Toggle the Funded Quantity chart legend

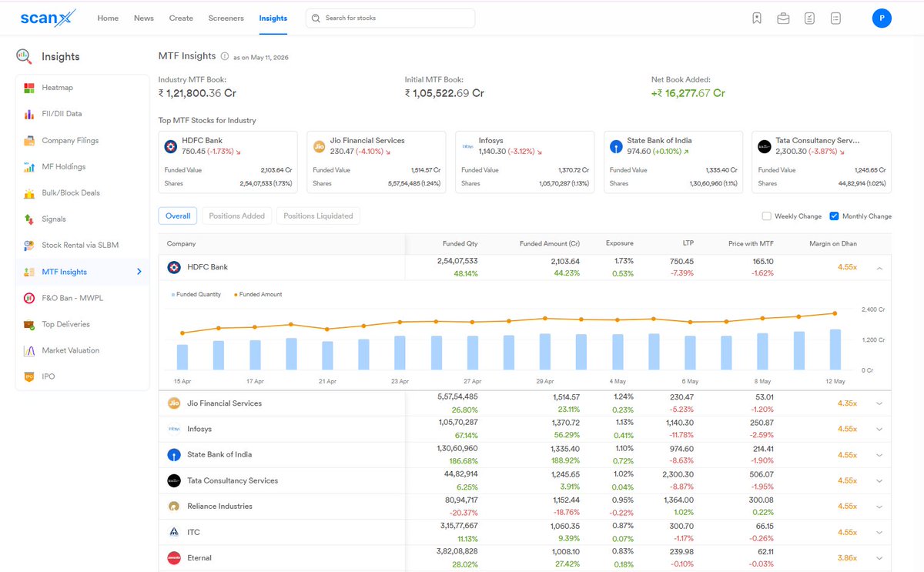(x=197, y=294)
